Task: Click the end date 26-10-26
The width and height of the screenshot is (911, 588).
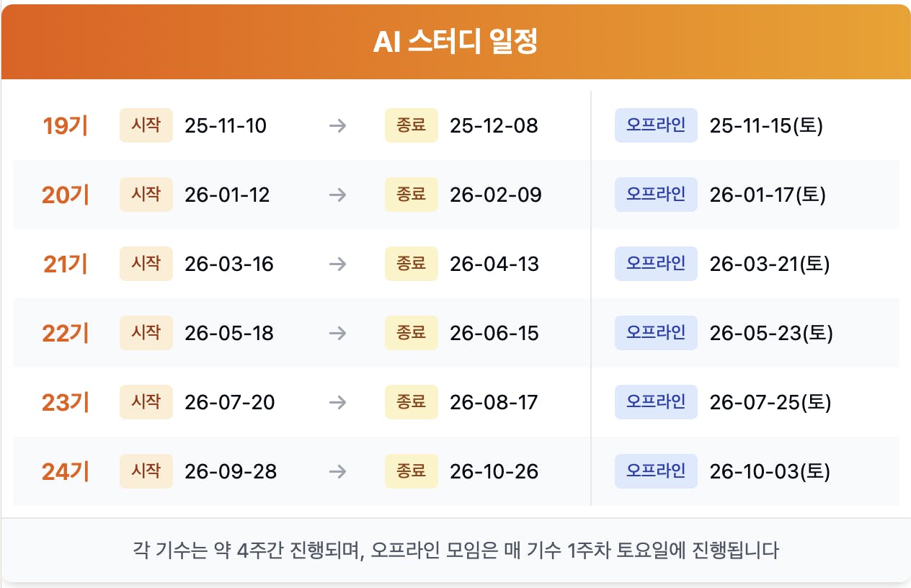Action: [x=494, y=471]
